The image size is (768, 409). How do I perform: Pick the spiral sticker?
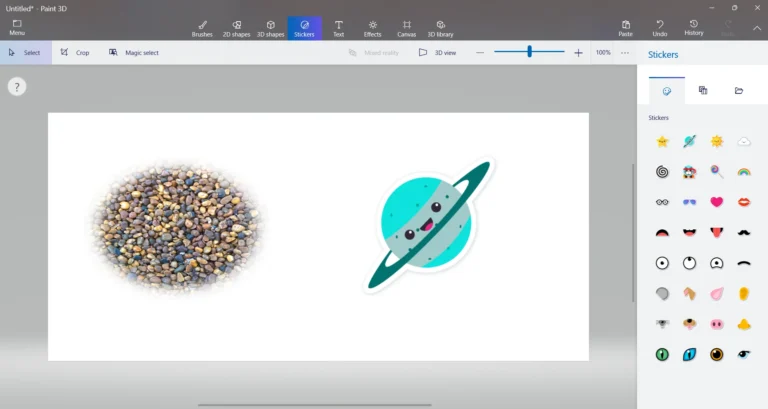point(662,172)
